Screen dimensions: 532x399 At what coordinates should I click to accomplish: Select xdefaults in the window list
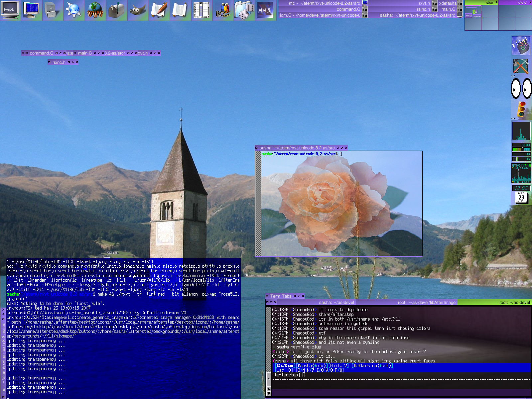click(450, 3)
